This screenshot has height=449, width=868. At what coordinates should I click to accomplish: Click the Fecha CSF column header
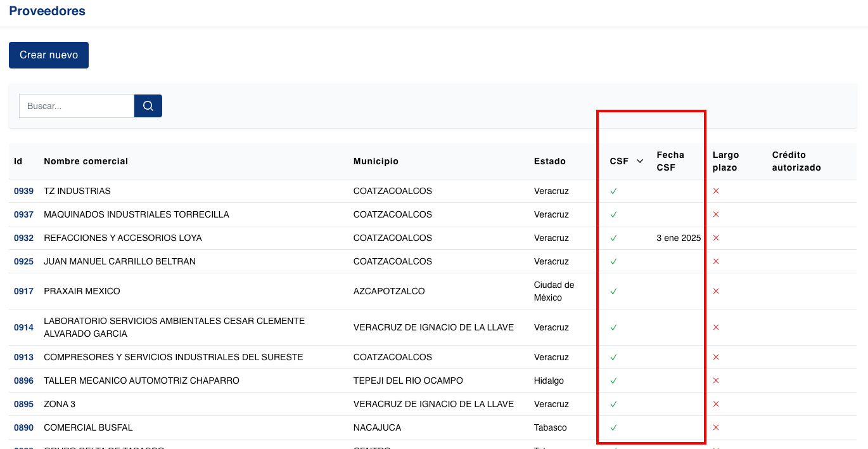[670, 161]
